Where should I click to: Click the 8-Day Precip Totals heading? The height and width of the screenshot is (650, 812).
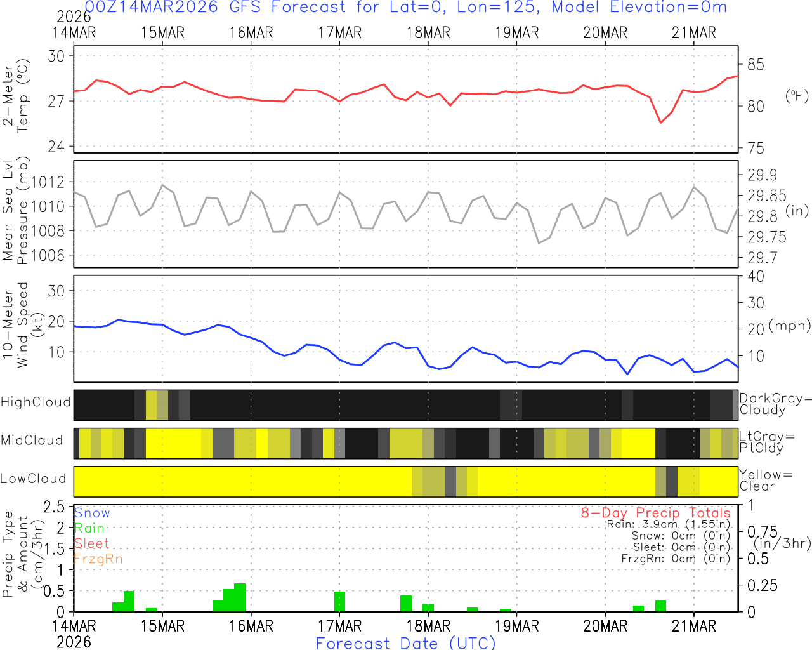pos(655,512)
